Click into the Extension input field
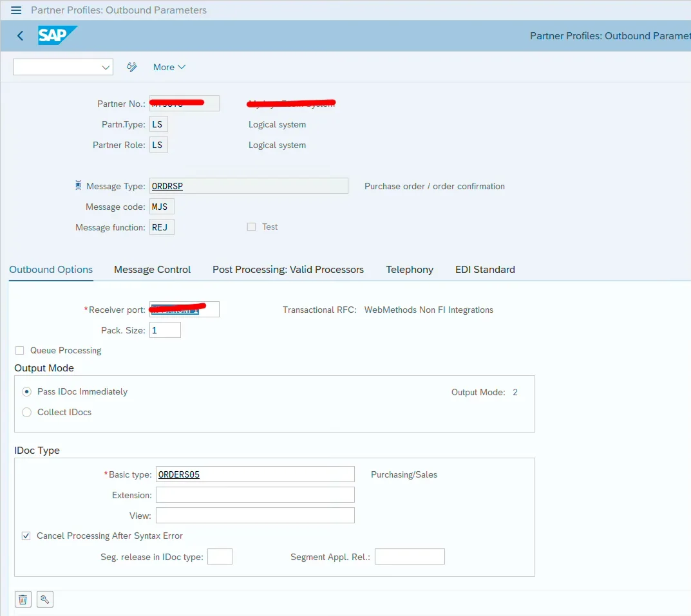The width and height of the screenshot is (691, 616). [x=255, y=495]
